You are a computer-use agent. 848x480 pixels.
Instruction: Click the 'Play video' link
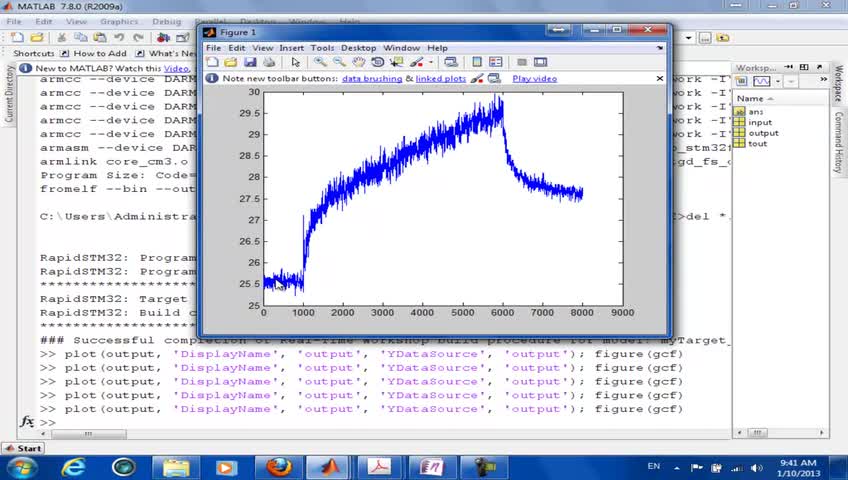click(534, 78)
